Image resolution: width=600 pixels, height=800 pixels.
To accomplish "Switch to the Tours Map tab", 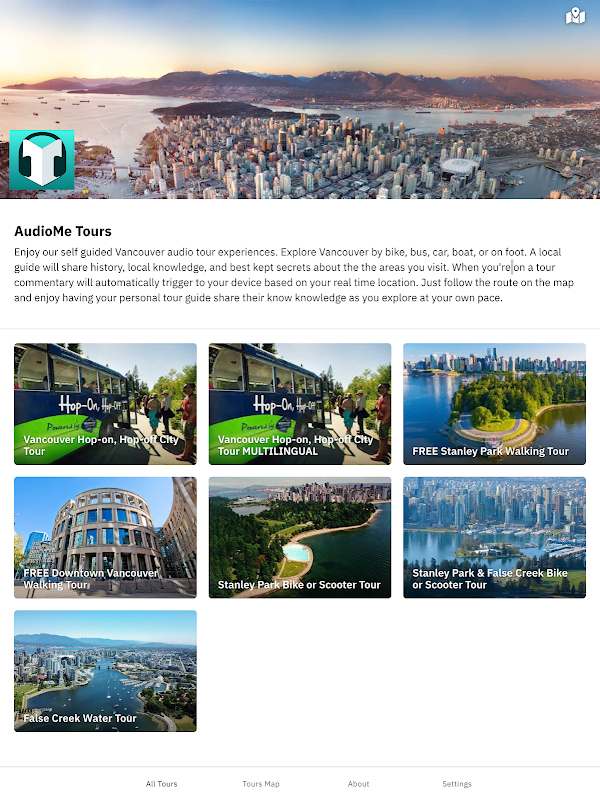I will pos(261,784).
